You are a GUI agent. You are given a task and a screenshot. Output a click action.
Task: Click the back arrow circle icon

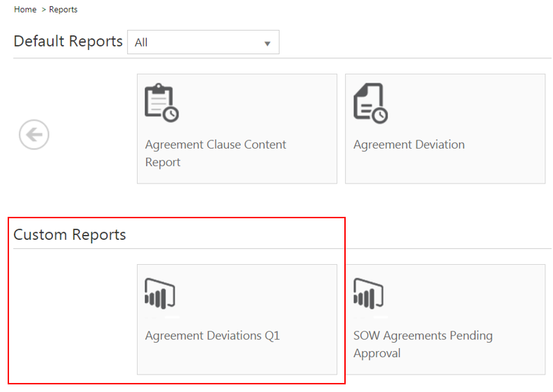pos(34,134)
